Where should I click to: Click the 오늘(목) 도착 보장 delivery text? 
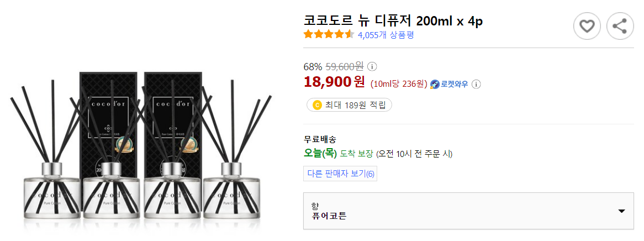pyautogui.click(x=339, y=154)
